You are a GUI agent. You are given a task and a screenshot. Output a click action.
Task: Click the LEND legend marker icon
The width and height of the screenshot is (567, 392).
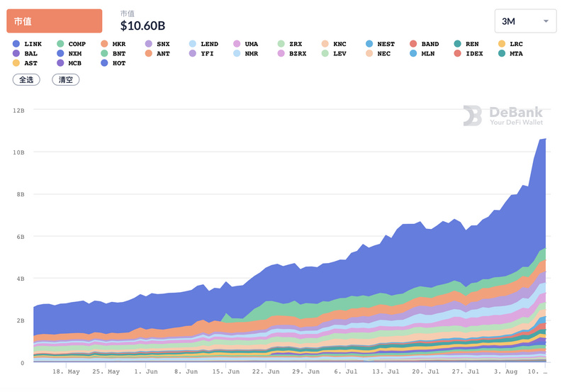click(193, 44)
